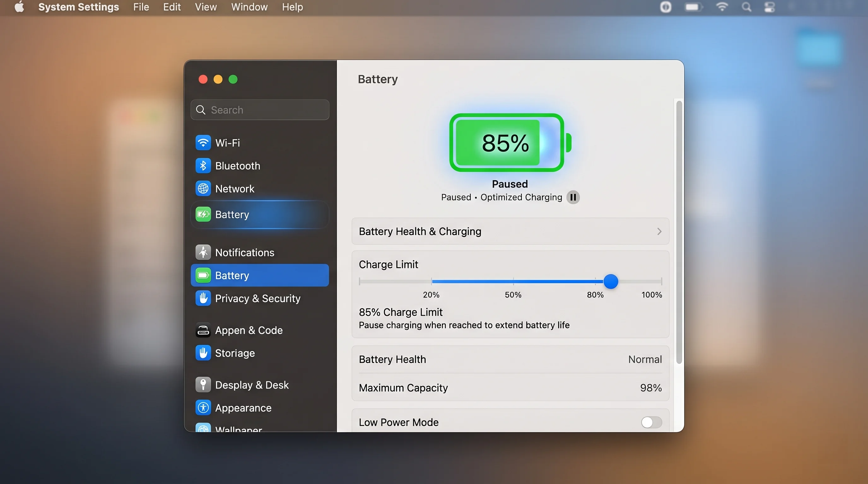Open the Help menu
The height and width of the screenshot is (484, 868).
tap(292, 7)
